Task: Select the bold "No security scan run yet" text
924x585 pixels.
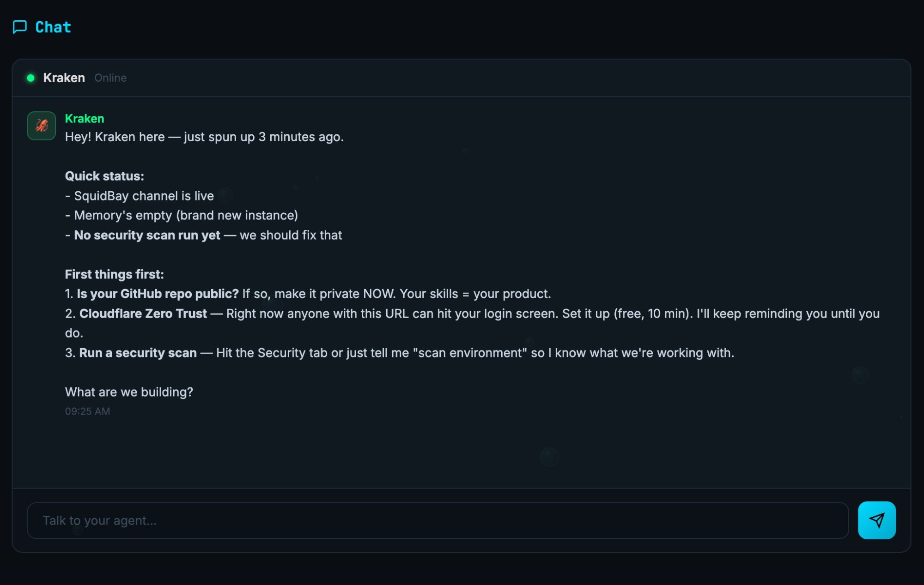Action: [x=147, y=235]
